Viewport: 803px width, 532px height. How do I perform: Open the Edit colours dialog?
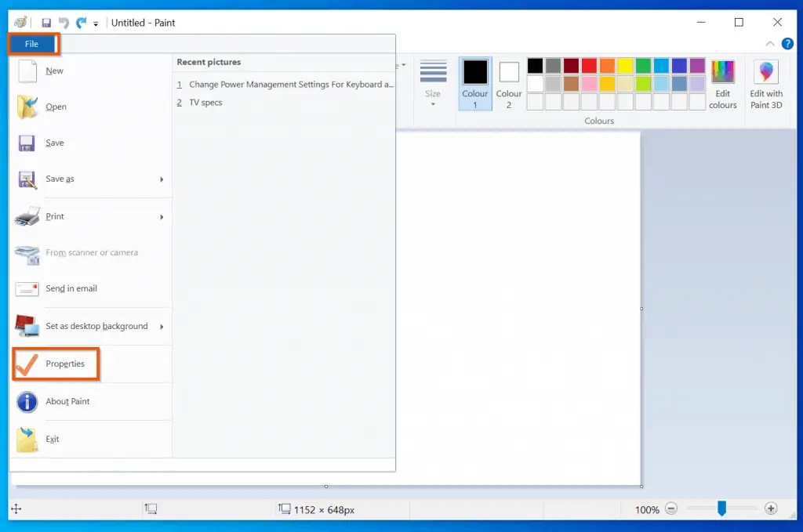click(x=723, y=83)
